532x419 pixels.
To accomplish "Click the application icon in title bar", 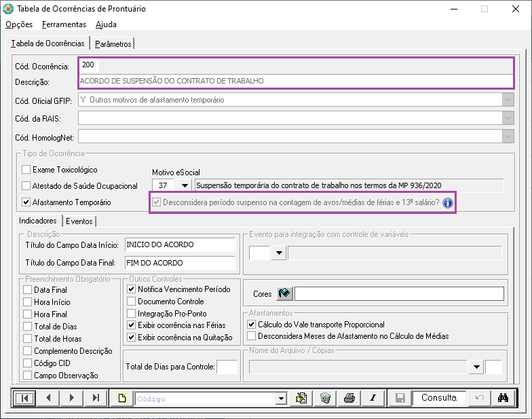I will click(8, 9).
